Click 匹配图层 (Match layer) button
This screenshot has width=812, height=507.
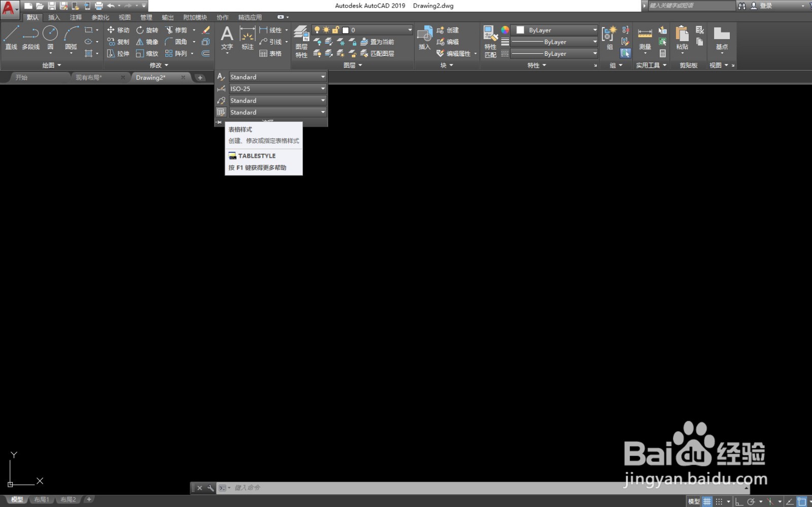point(377,53)
